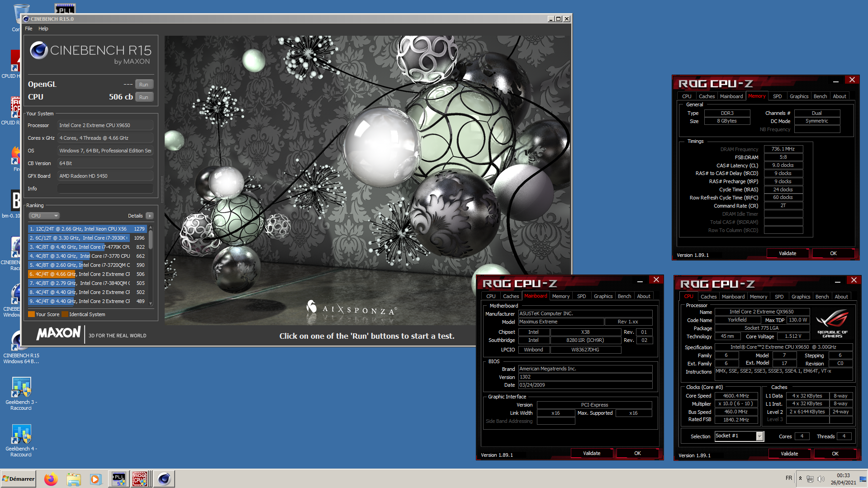This screenshot has width=868, height=488.
Task: Open Geekbench 4 desktop shortcut
Action: pyautogui.click(x=21, y=441)
